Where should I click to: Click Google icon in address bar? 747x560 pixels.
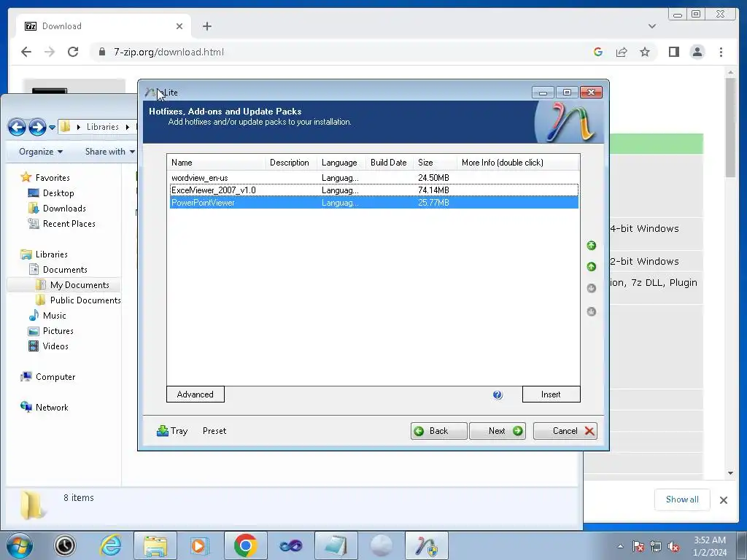coord(598,52)
